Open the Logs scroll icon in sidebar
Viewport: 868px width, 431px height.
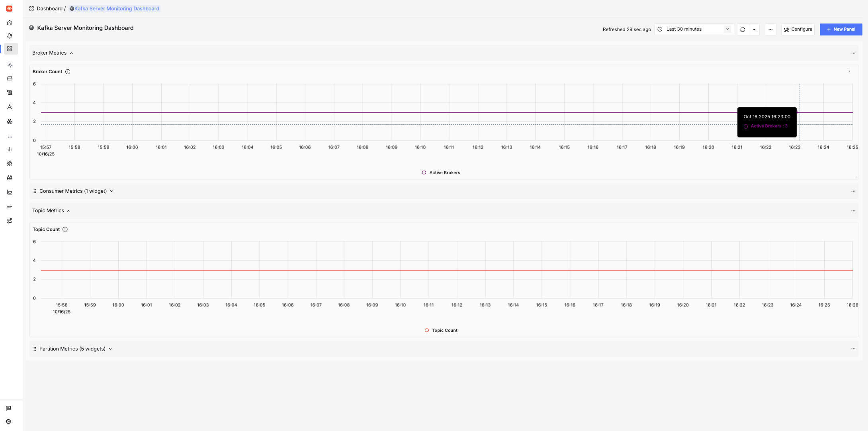pos(10,92)
